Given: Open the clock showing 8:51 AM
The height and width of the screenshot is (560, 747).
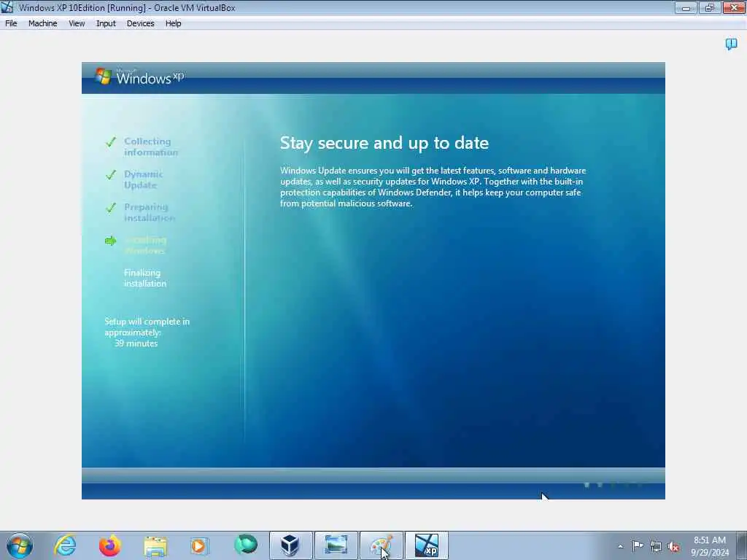Looking at the screenshot, I should click(709, 546).
